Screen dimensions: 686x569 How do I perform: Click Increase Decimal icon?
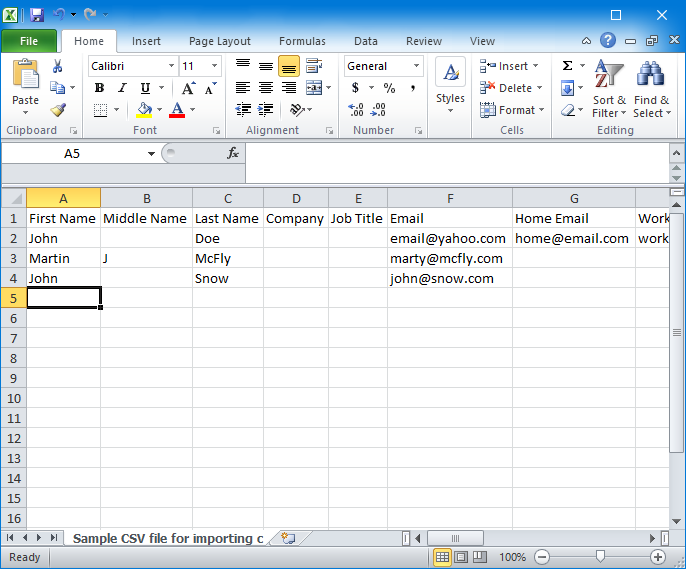point(356,109)
